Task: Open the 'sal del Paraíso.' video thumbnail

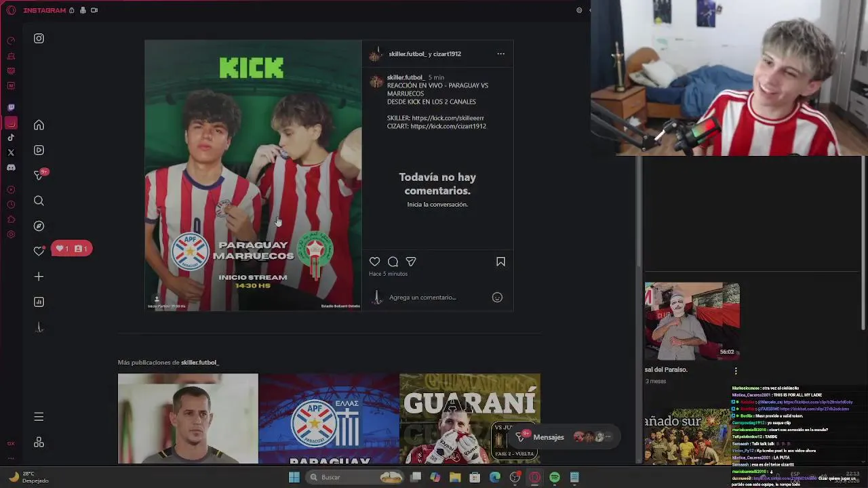Action: 692,321
